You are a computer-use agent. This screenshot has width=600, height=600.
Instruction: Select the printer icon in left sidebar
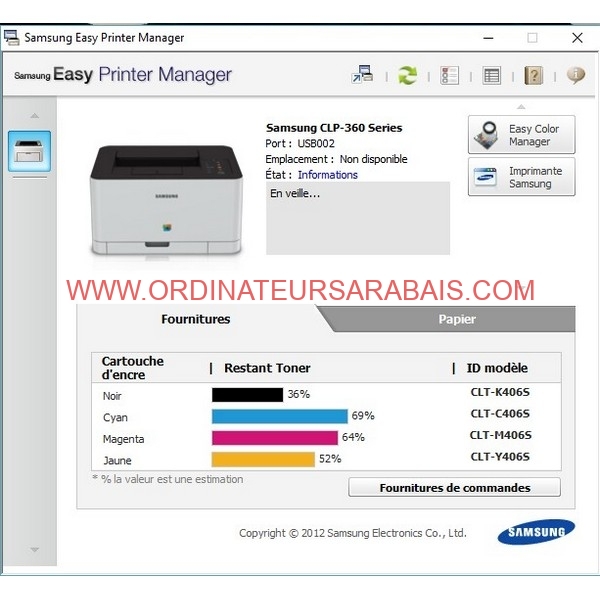29,151
